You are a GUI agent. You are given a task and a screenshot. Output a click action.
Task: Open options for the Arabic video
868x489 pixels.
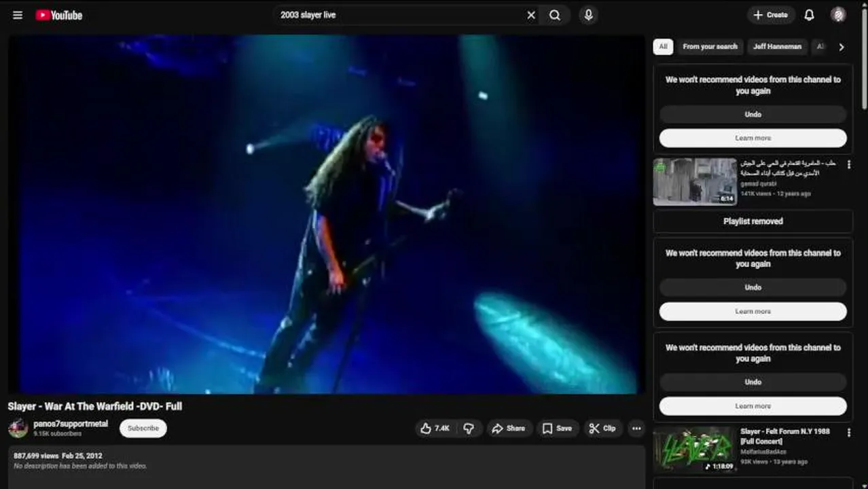click(x=848, y=165)
